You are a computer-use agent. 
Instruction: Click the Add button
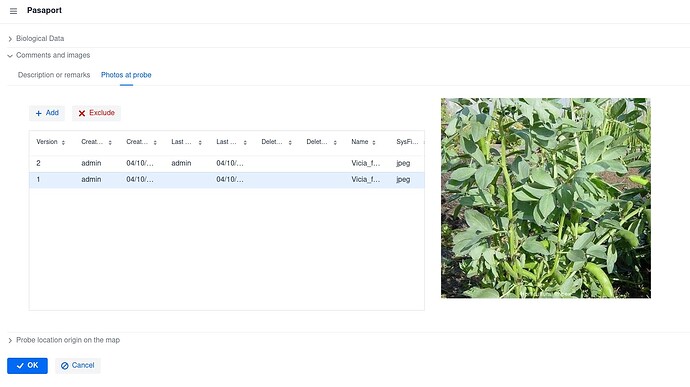47,113
